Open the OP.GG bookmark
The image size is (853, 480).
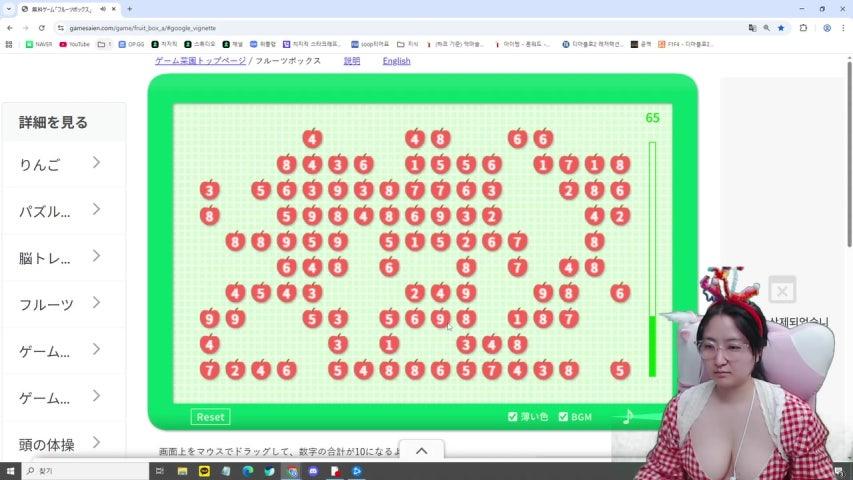[x=131, y=44]
